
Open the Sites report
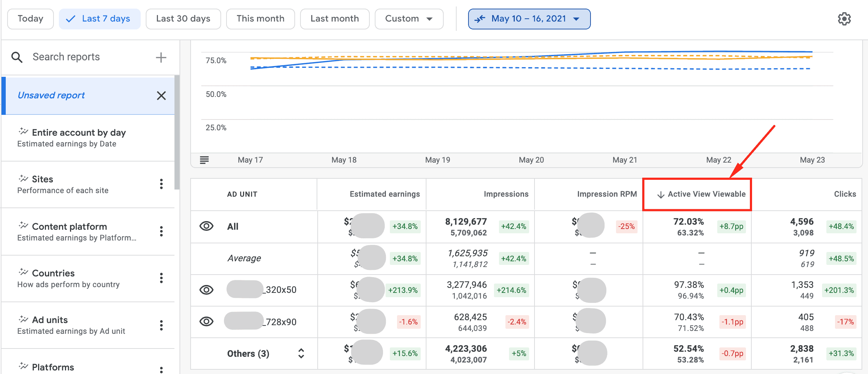tap(88, 184)
